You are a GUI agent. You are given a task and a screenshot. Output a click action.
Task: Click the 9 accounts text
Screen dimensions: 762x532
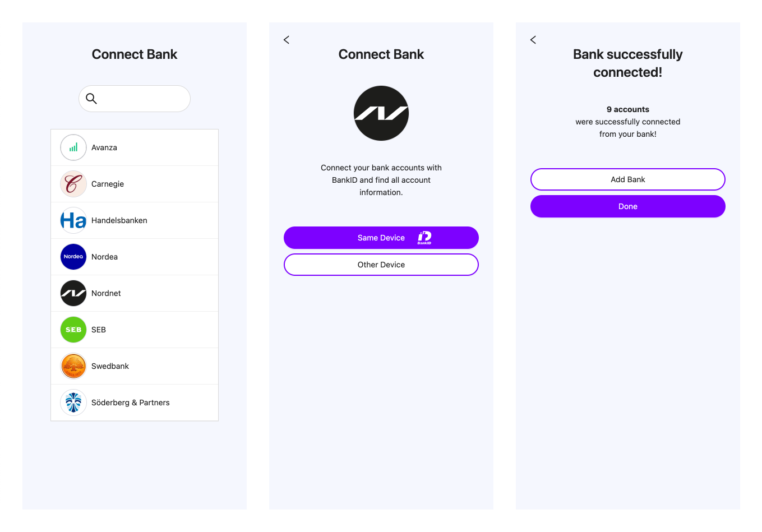tap(627, 109)
